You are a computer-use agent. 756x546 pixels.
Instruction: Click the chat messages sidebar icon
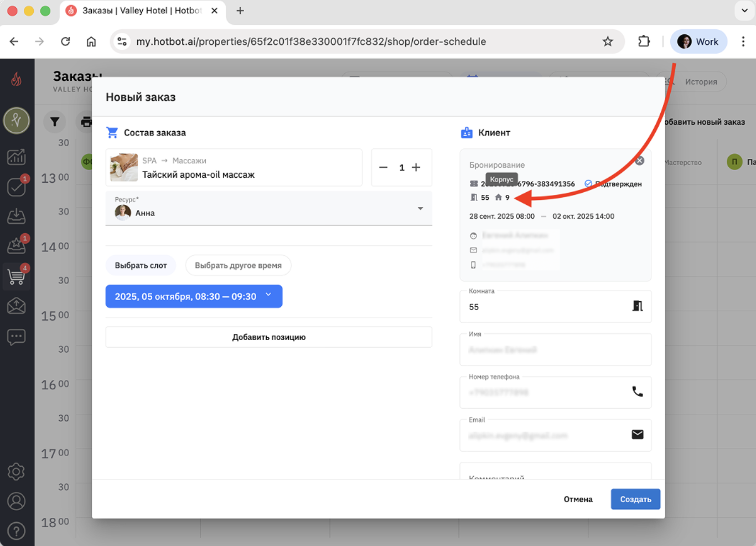click(17, 336)
